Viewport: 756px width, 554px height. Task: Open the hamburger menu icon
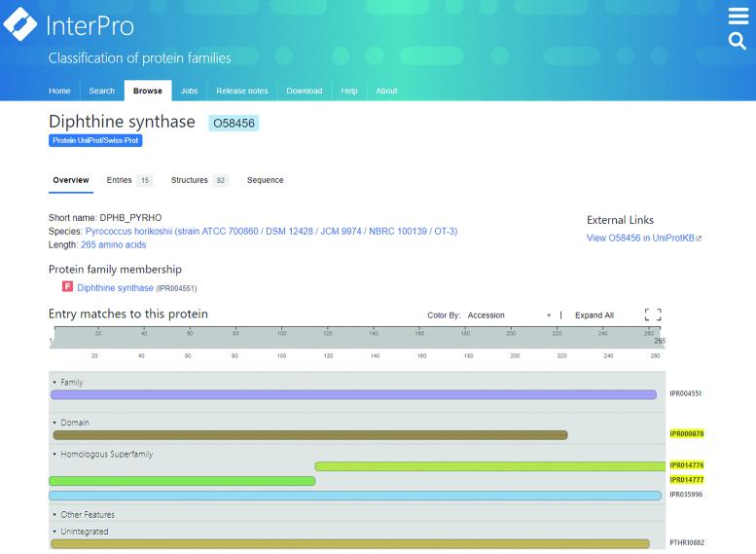[x=738, y=17]
